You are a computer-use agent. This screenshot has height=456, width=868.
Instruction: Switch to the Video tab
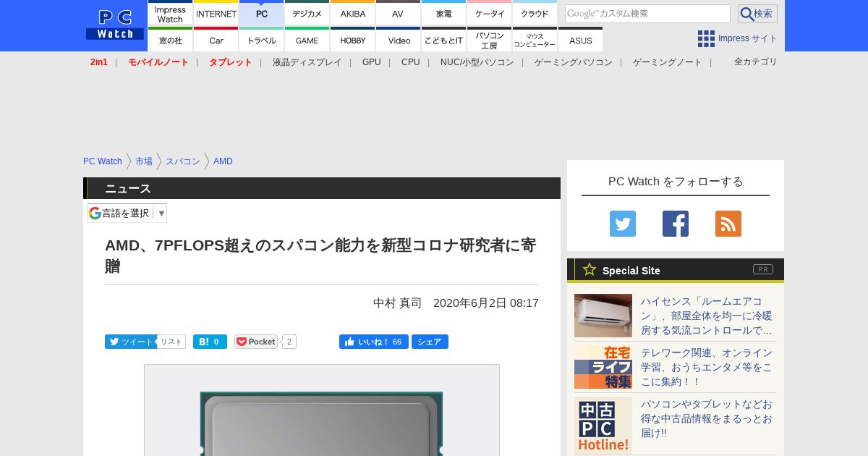coord(398,39)
